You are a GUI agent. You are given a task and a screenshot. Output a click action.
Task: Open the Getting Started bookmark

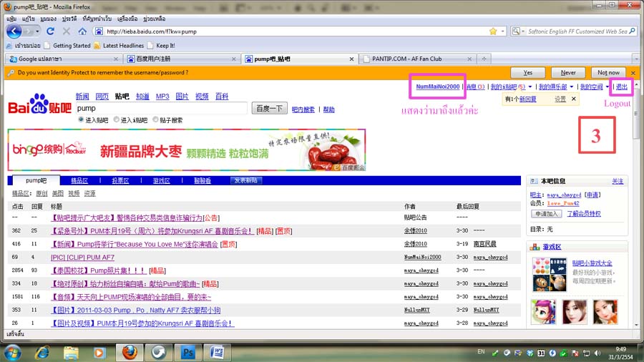pyautogui.click(x=67, y=46)
